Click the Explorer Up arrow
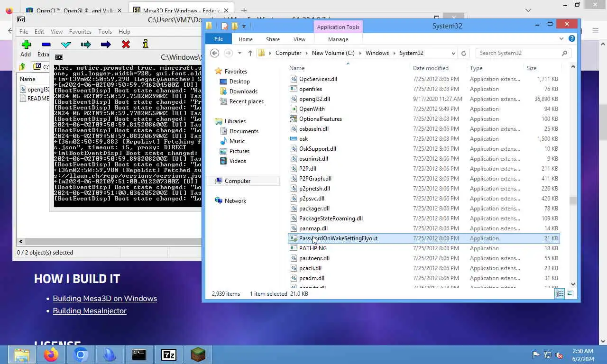This screenshot has width=607, height=364. 250,53
